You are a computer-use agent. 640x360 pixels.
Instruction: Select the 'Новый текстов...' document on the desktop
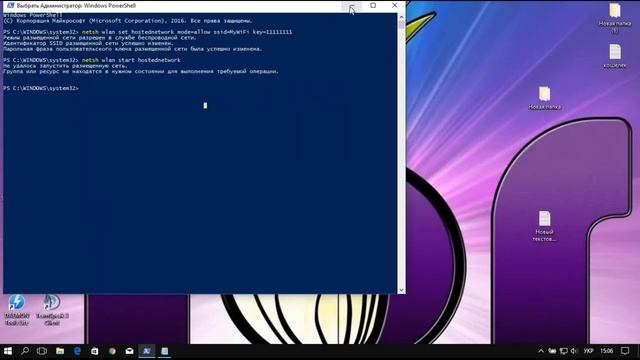(544, 226)
